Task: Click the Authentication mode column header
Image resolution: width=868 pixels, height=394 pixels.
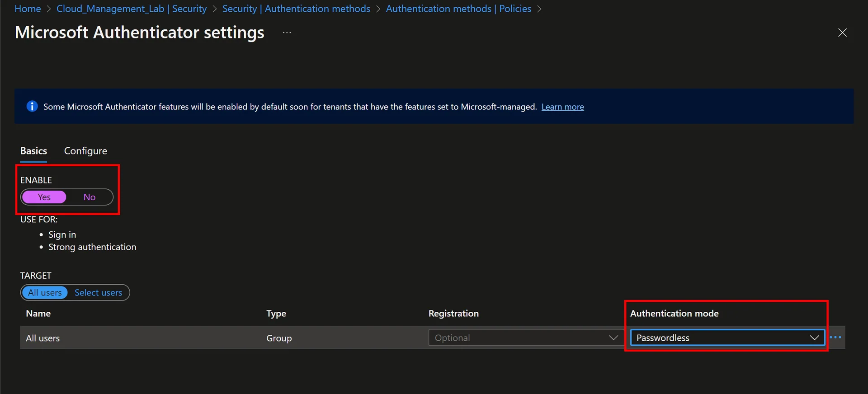Action: coord(674,313)
